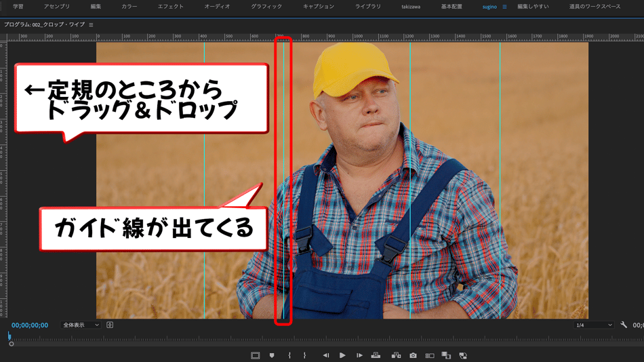644x362 pixels.
Task: Open the program panel hamburger menu
Action: 91,25
